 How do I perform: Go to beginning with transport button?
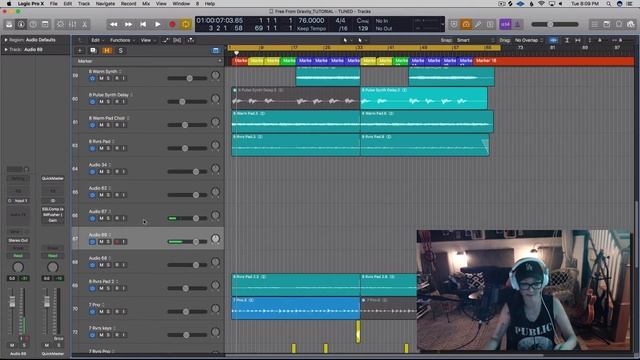[x=143, y=24]
